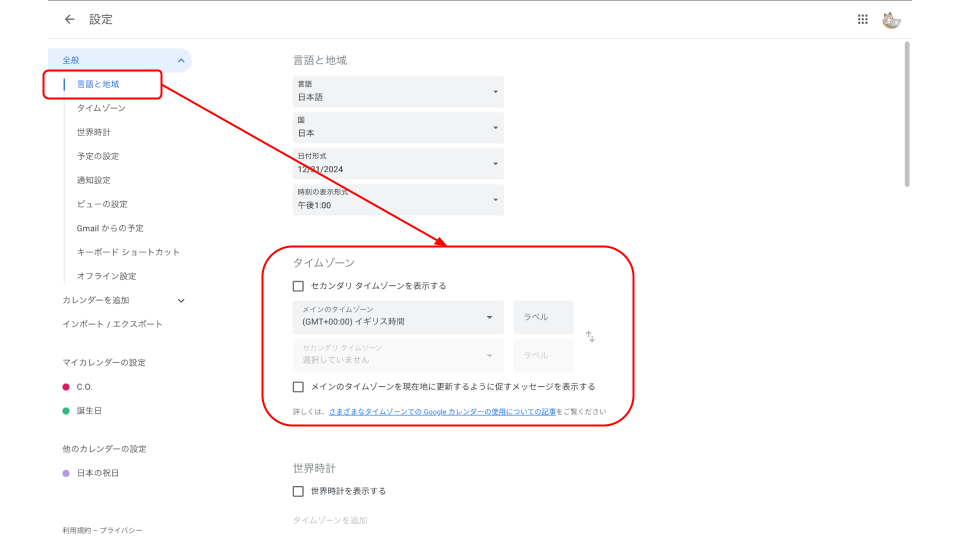Open the Google カレンダーの使用についての記事 link

[x=442, y=412]
